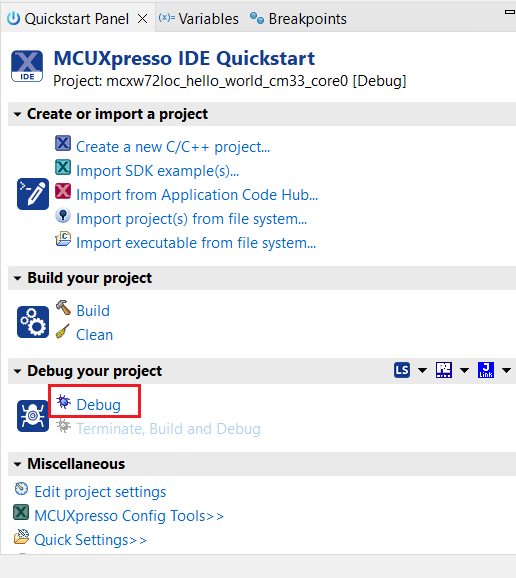Collapse the Miscellaneous section

click(17, 464)
